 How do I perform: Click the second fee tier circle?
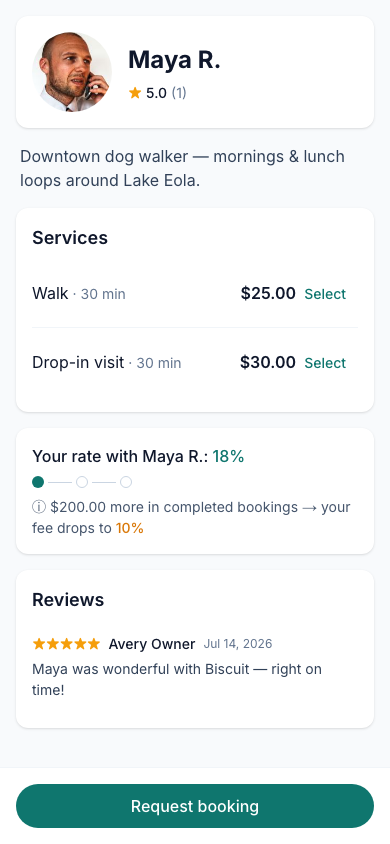[82, 482]
